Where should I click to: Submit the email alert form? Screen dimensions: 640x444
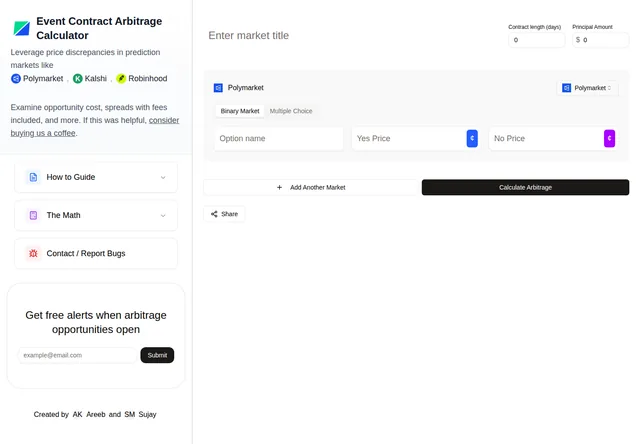(x=157, y=355)
